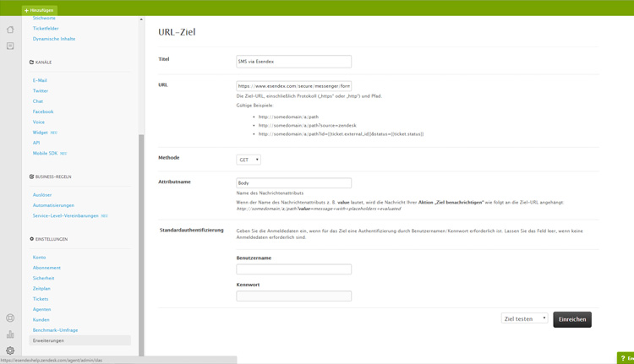The image size is (634, 364).
Task: Click the Titel input field
Action: tap(293, 62)
